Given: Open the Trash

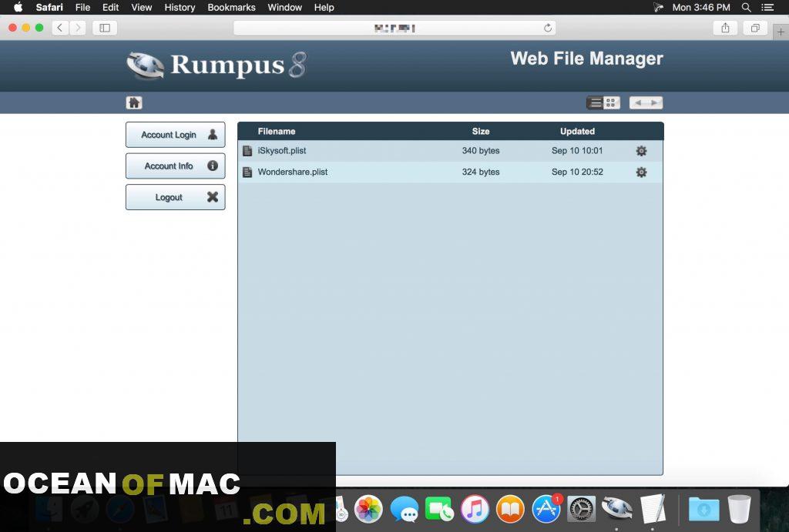Looking at the screenshot, I should tap(739, 509).
